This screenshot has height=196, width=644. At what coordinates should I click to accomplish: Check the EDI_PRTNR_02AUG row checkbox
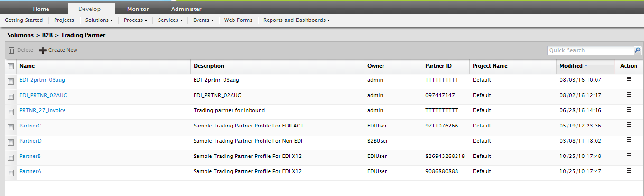pos(11,97)
